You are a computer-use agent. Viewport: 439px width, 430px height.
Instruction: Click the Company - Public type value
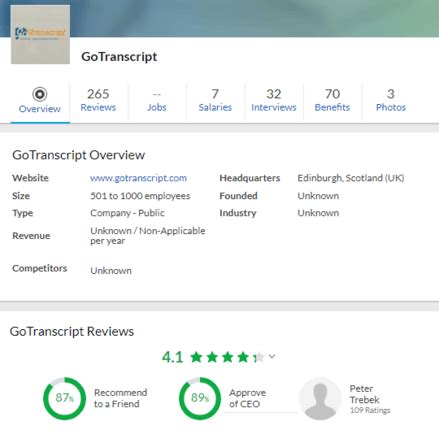point(127,213)
